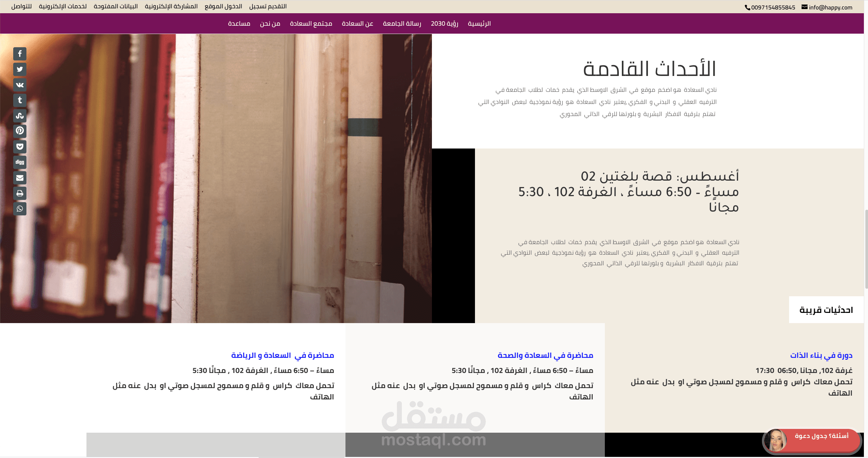Click the Twitter share icon
Screen dimensions: 868x458
click(x=20, y=70)
